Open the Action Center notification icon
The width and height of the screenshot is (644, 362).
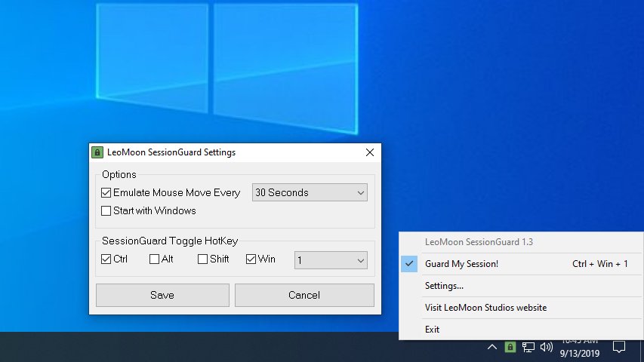[x=619, y=348]
